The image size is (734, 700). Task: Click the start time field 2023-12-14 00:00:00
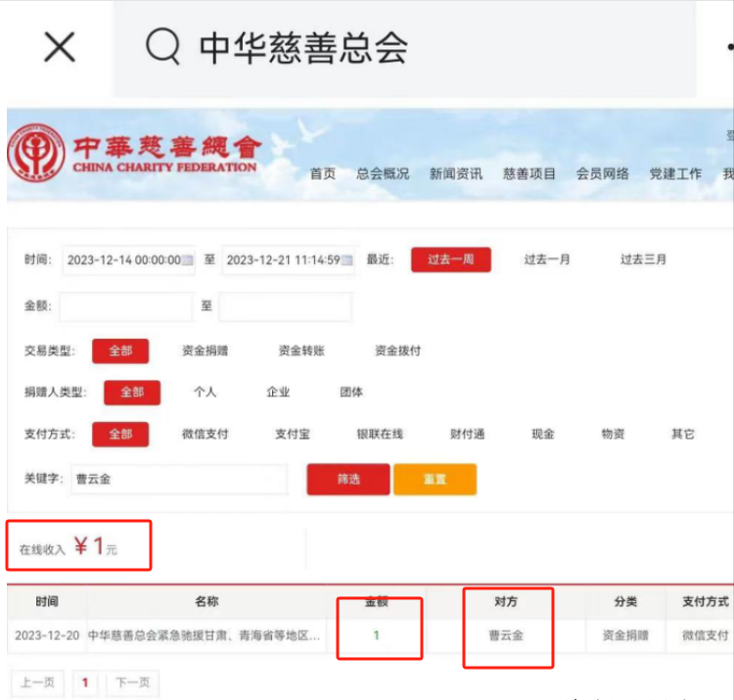pyautogui.click(x=129, y=259)
